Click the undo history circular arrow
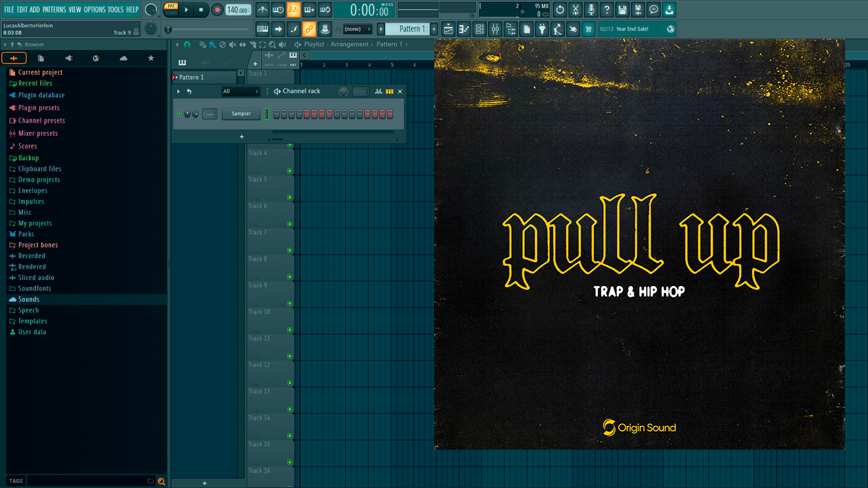 (x=560, y=10)
